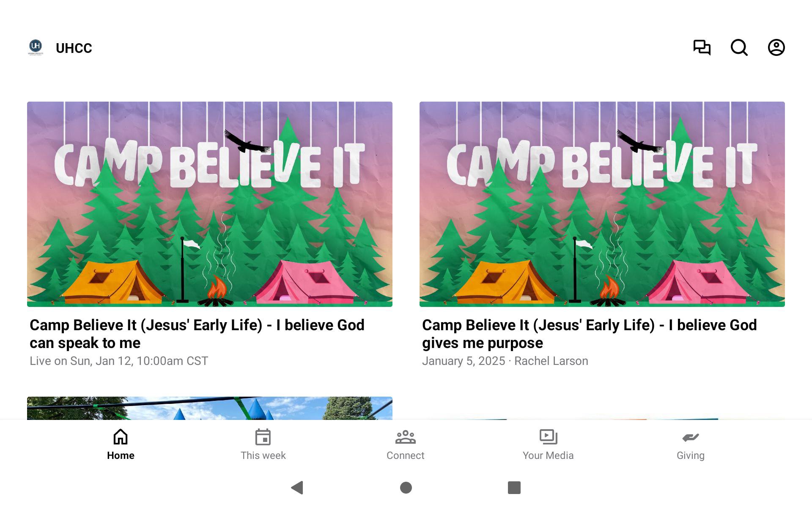Tap the This week calendar icon
The height and width of the screenshot is (508, 812).
pyautogui.click(x=263, y=437)
